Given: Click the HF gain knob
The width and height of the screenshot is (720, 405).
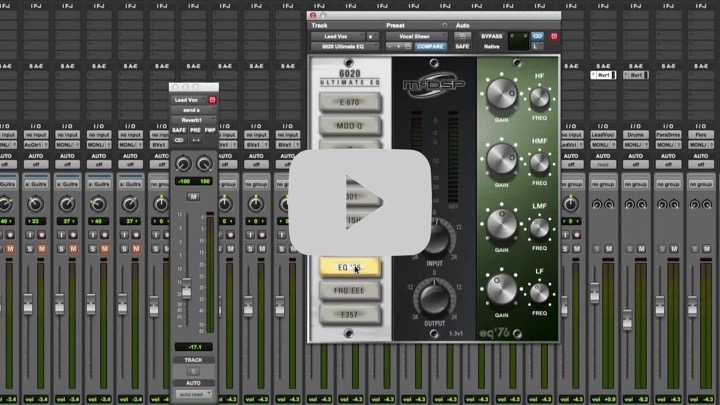Looking at the screenshot, I should tap(501, 93).
